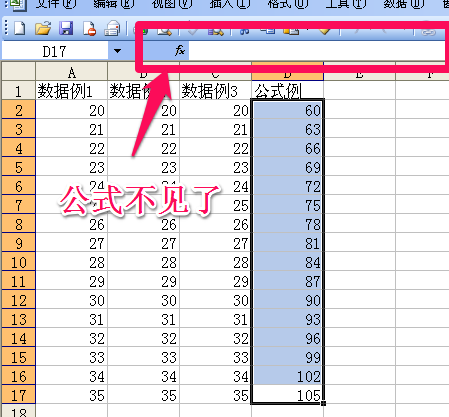The height and width of the screenshot is (417, 449).
Task: Click cell C13 containing 31
Action: click(x=215, y=319)
